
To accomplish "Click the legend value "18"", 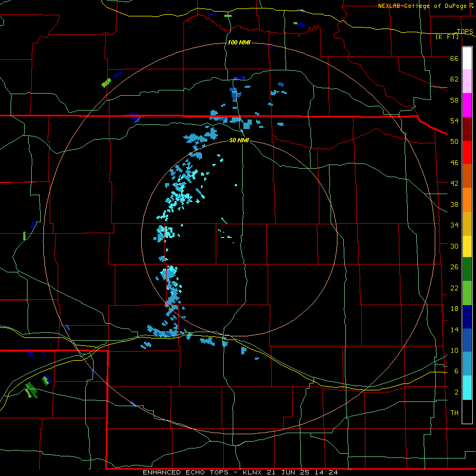I will pyautogui.click(x=454, y=309).
